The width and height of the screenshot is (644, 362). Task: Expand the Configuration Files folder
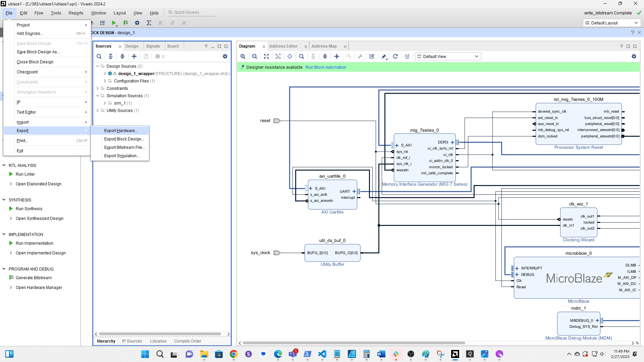105,81
